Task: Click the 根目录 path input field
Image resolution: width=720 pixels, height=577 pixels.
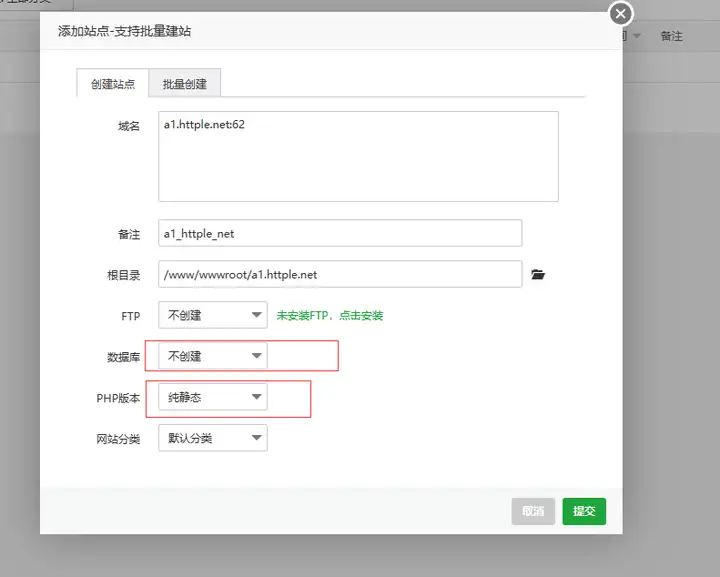Action: click(x=340, y=274)
